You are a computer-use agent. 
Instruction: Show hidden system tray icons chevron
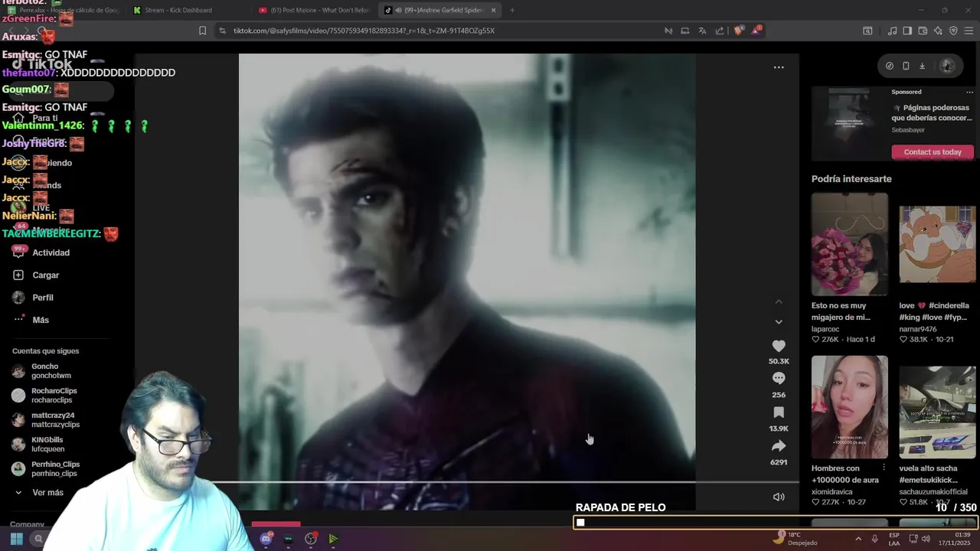coord(857,539)
